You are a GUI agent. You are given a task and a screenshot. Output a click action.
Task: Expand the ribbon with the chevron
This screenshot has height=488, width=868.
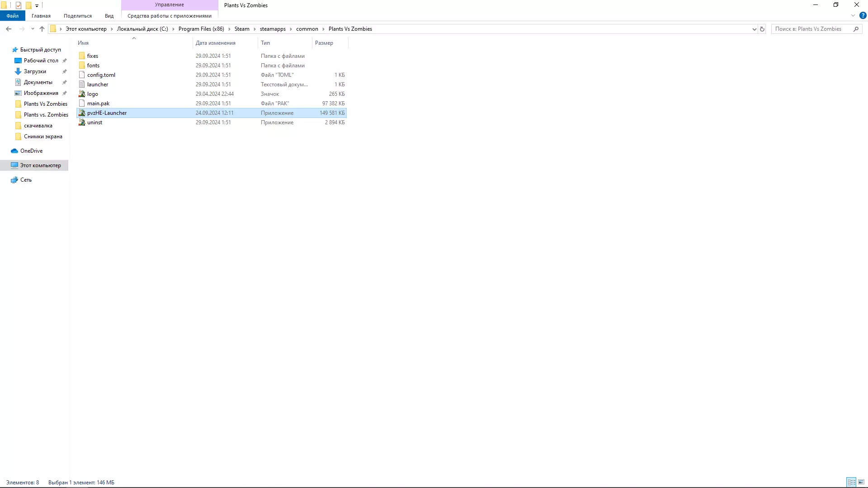853,15
